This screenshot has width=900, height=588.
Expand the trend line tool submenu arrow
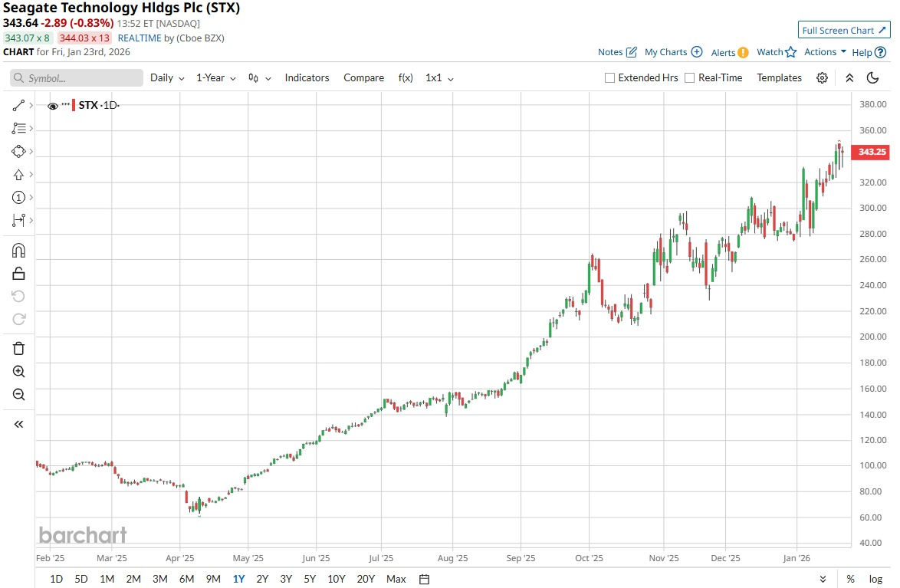click(31, 106)
